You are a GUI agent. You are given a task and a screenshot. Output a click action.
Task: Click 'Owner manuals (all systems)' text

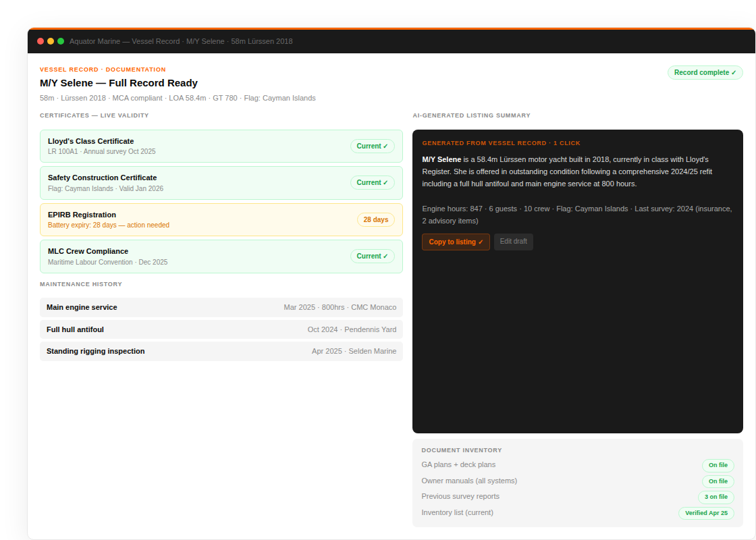(x=469, y=481)
